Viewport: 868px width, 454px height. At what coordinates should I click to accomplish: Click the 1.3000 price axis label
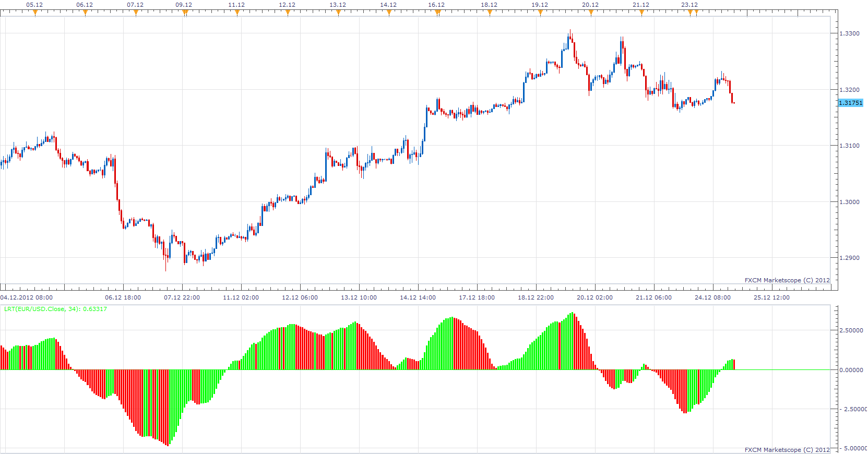click(849, 202)
